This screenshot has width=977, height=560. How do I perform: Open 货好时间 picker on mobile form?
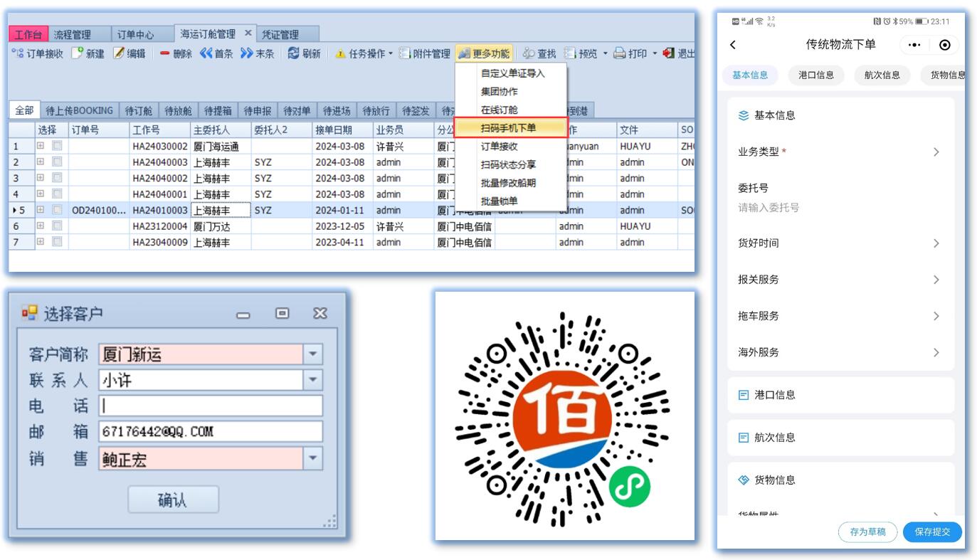click(x=840, y=243)
